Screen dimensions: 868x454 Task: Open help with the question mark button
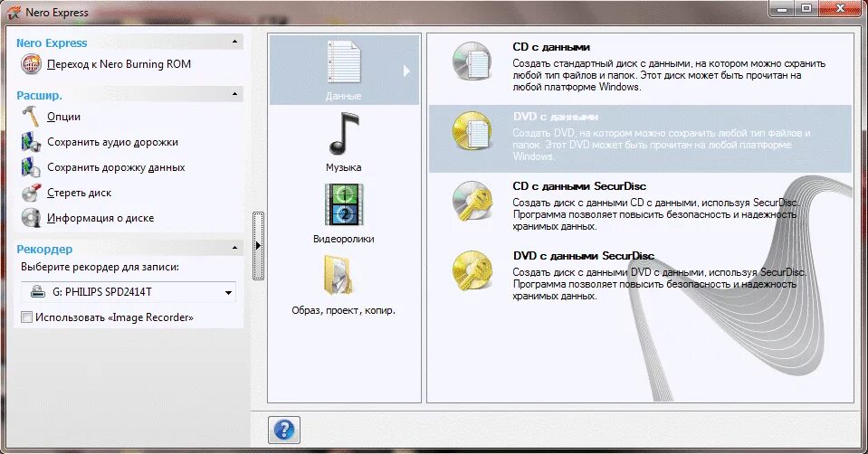[x=284, y=430]
